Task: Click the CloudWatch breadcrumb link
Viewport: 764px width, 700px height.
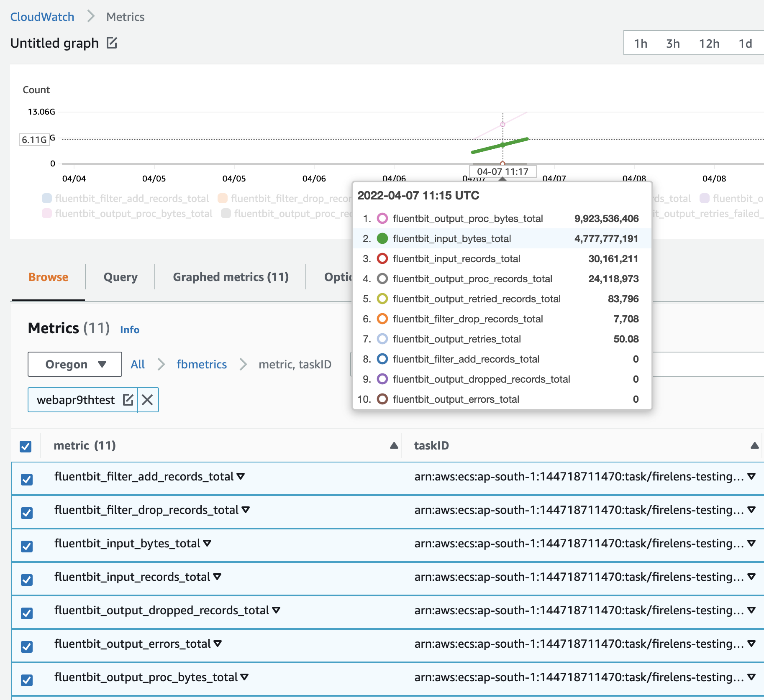Action: point(42,17)
